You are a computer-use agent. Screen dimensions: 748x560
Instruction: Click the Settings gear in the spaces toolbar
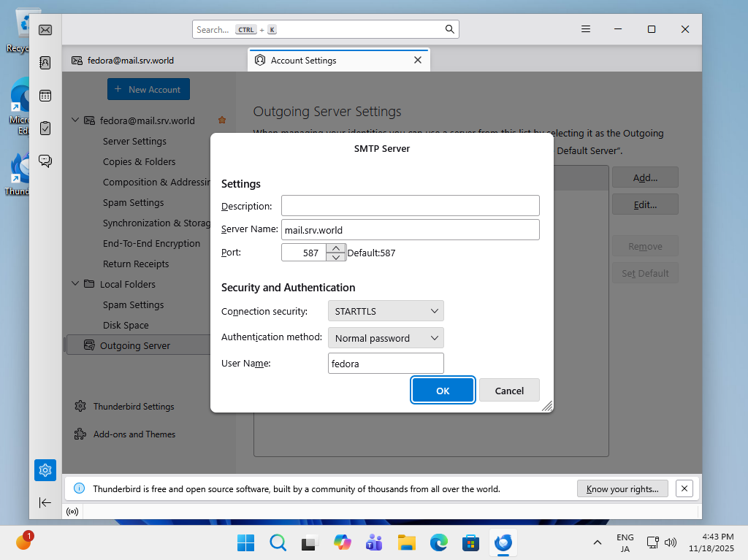point(45,470)
